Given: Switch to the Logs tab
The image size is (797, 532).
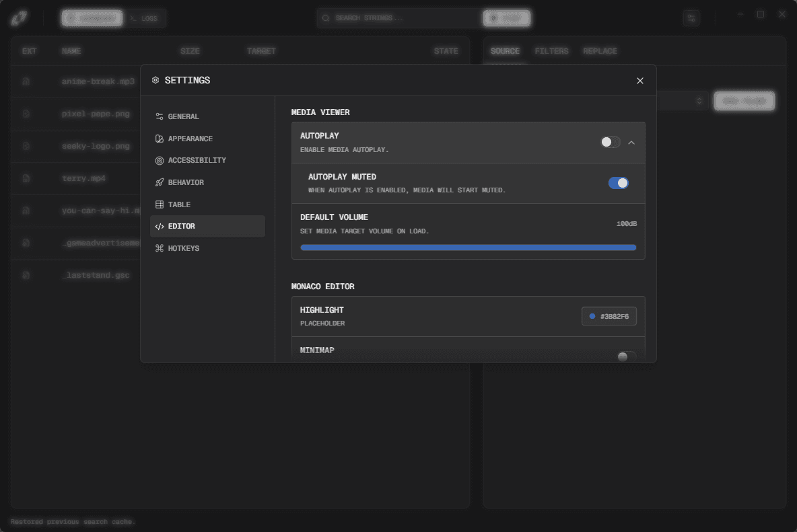Looking at the screenshot, I should coord(144,18).
